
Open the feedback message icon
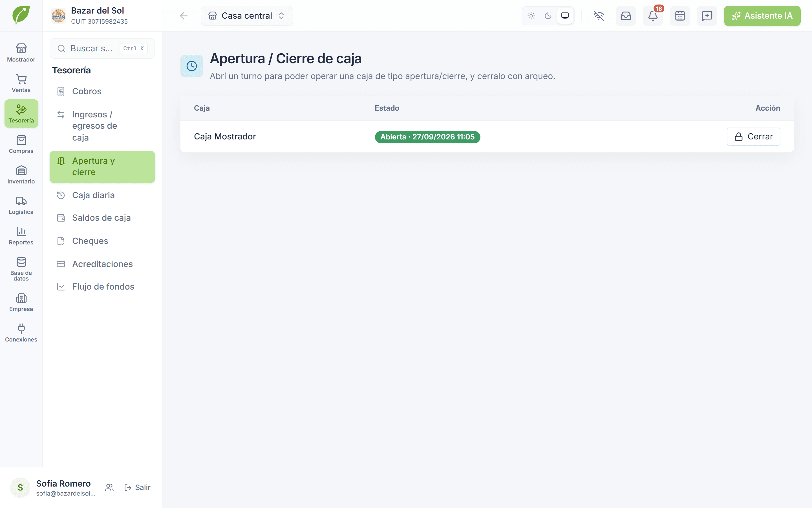click(x=707, y=16)
